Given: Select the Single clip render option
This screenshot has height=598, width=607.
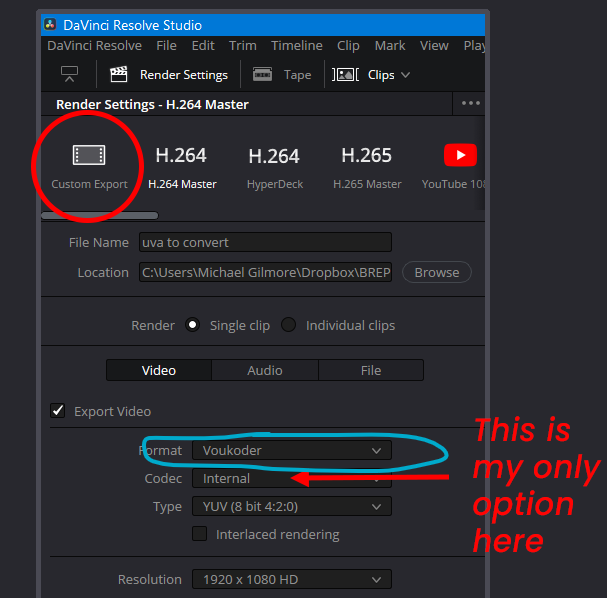Looking at the screenshot, I should 192,325.
